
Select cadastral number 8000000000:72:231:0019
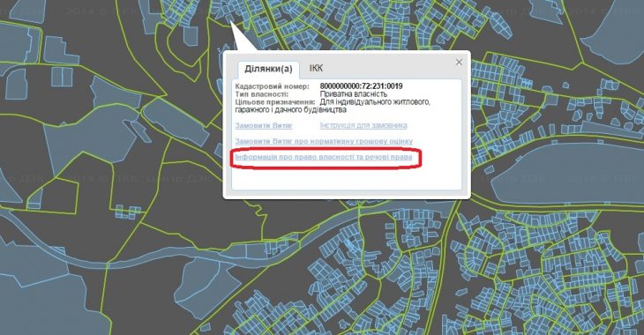(361, 86)
